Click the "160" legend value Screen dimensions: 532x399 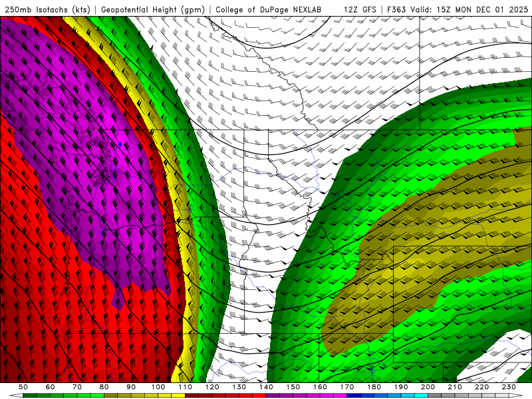click(320, 387)
